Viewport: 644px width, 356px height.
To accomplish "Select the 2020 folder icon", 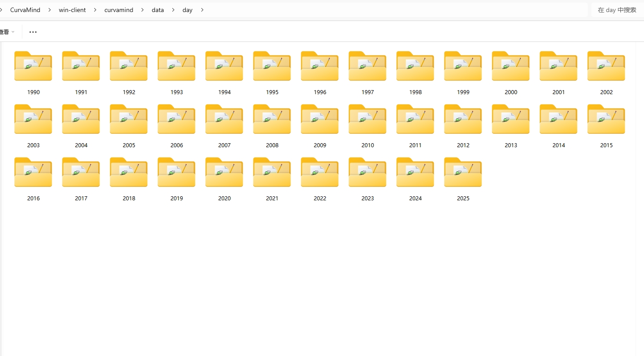I will [x=224, y=172].
